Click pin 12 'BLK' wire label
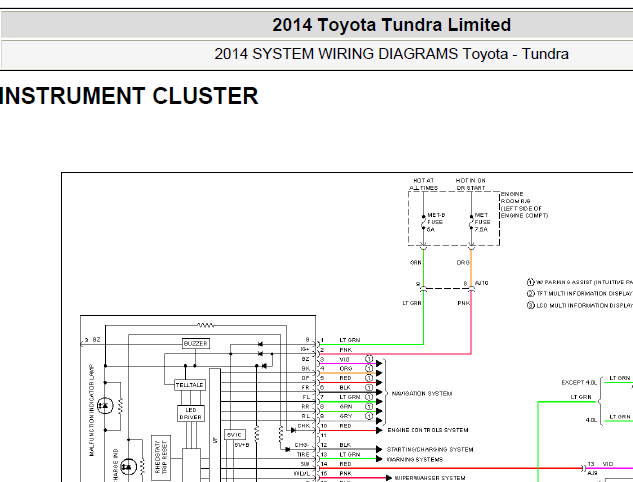The height and width of the screenshot is (482, 633). coord(345,445)
